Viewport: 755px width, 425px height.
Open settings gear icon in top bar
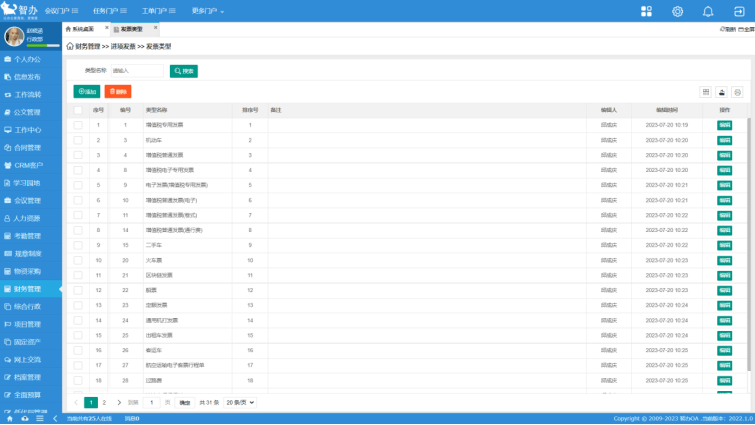(x=677, y=11)
